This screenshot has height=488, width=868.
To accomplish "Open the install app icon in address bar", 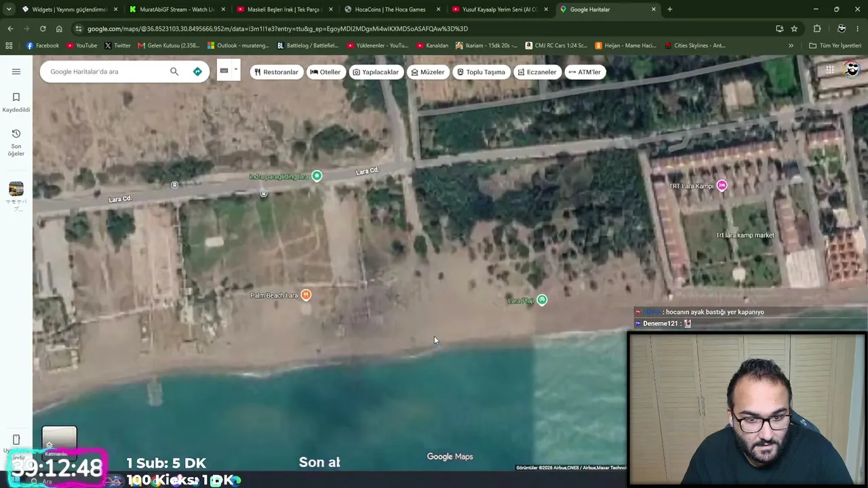I will [779, 28].
